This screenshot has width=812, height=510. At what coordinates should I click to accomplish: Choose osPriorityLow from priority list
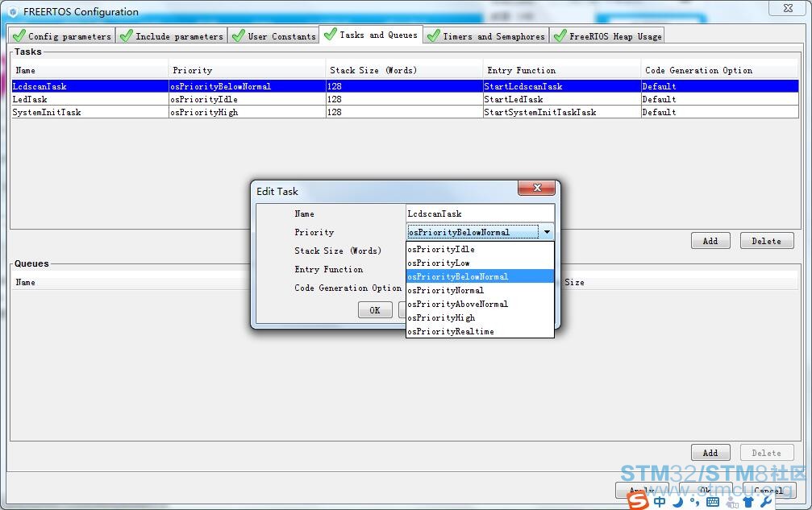coord(480,263)
